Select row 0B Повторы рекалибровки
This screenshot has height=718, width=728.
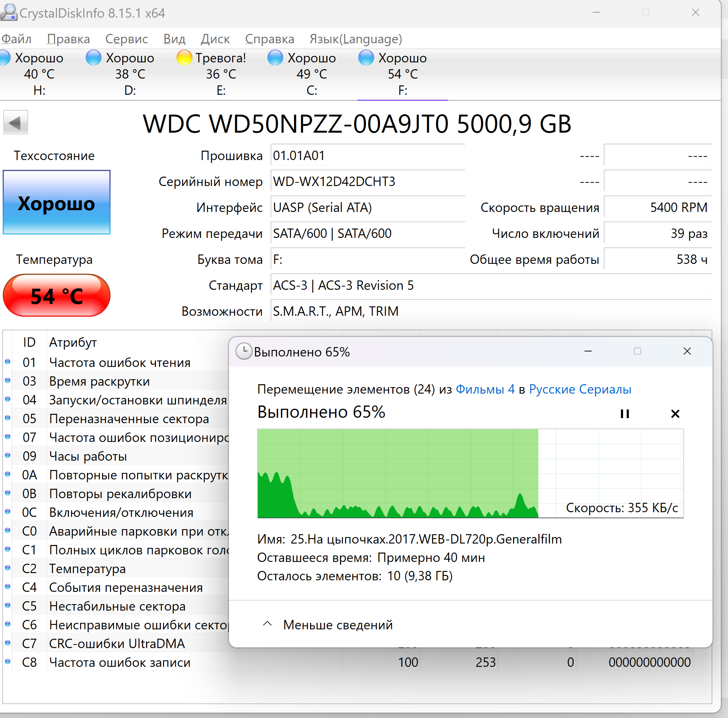[x=116, y=493]
